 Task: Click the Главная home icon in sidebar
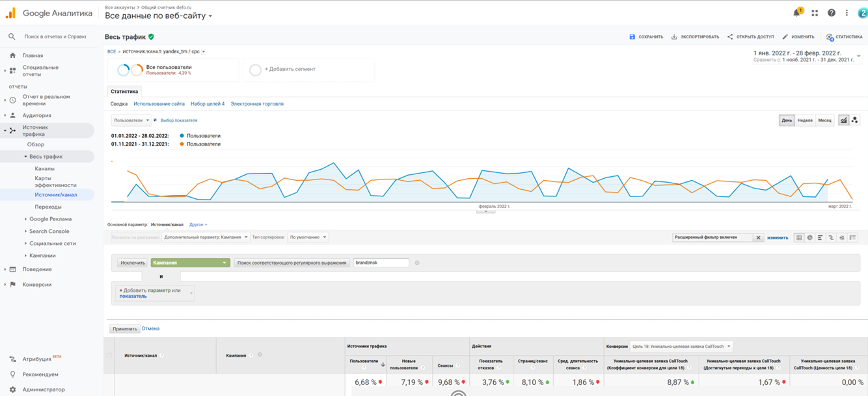tap(12, 56)
